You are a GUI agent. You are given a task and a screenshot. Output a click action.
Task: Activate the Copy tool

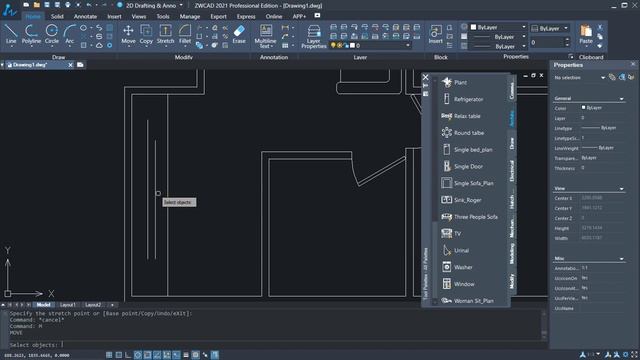pyautogui.click(x=146, y=34)
